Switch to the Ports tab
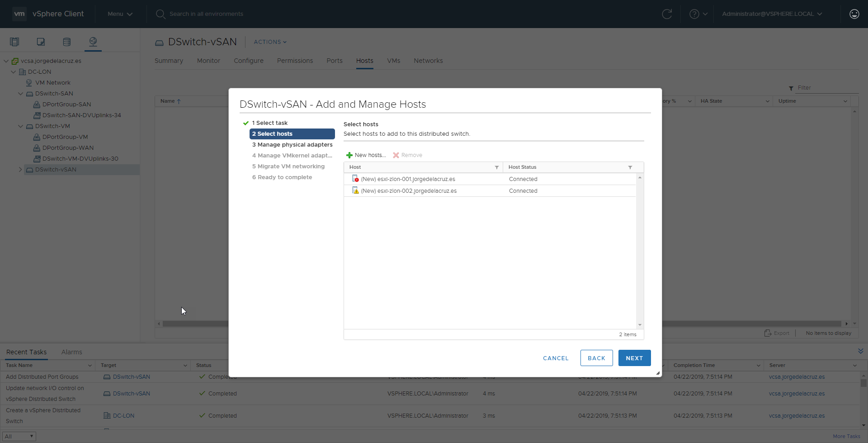Screen dimensions: 868x443 click(335, 61)
